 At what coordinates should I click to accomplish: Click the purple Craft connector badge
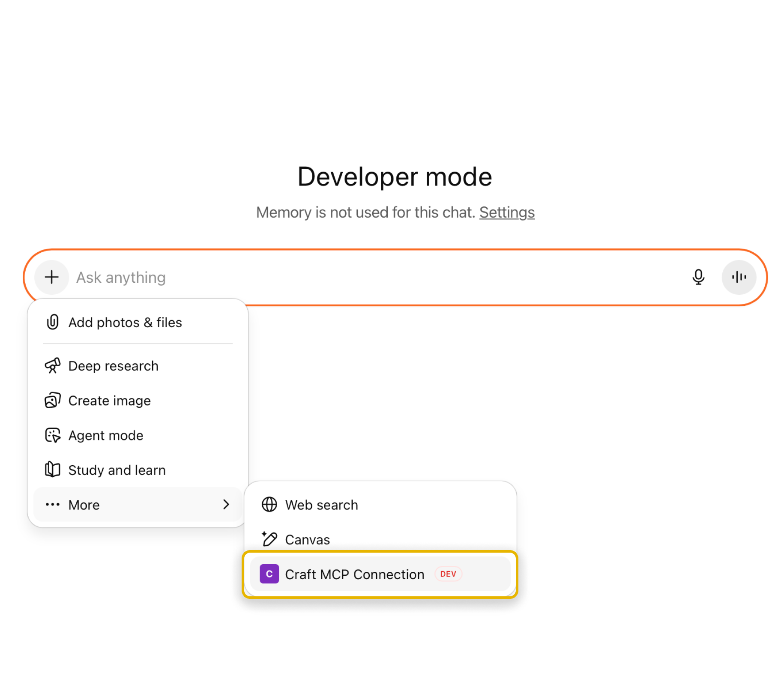(x=269, y=574)
